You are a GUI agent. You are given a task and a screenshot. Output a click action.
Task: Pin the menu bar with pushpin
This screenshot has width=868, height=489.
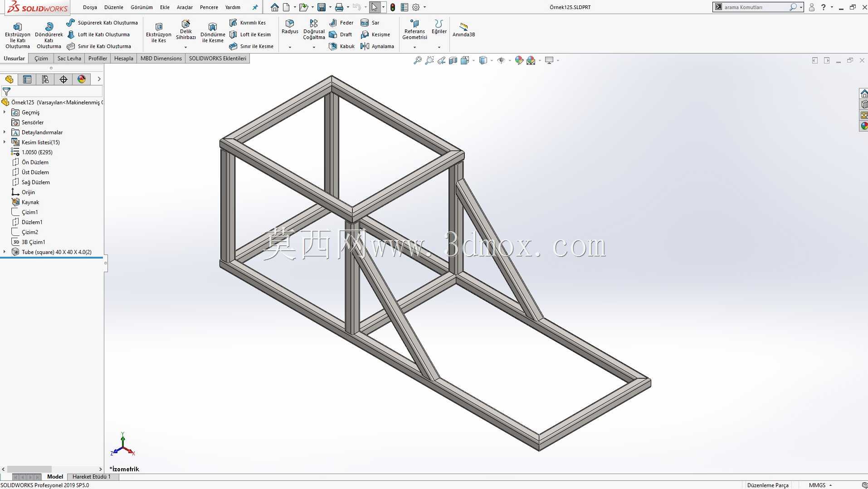[255, 7]
